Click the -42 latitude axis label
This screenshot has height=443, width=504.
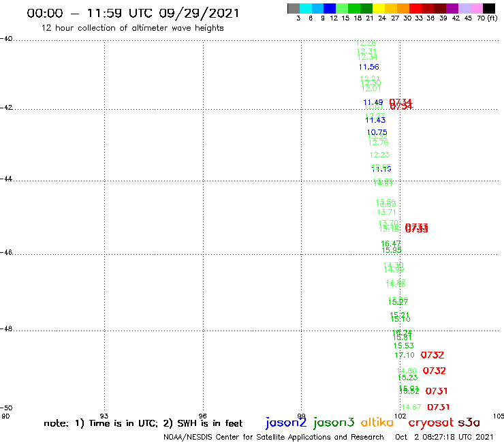(6, 108)
